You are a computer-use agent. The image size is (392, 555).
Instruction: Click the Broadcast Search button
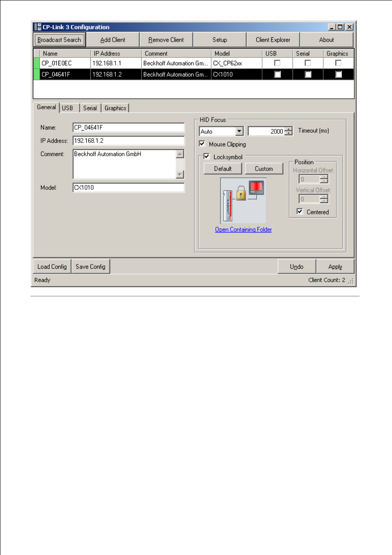[59, 40]
